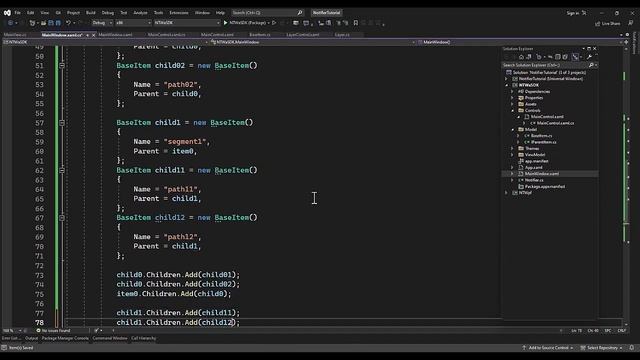This screenshot has width=640, height=360.
Task: Click the notifications bell in status bar
Action: (x=631, y=348)
